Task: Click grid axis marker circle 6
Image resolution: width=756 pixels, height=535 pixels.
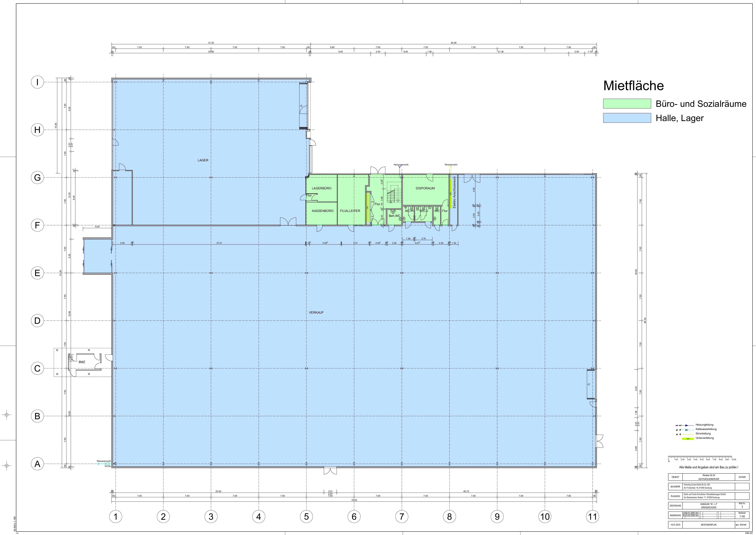Action: pyautogui.click(x=354, y=517)
